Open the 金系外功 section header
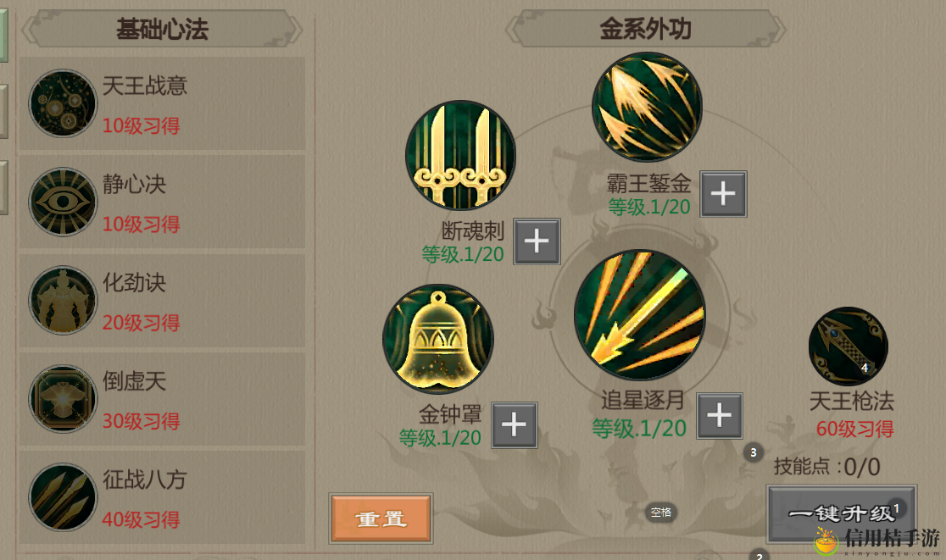946x560 pixels. tap(645, 28)
